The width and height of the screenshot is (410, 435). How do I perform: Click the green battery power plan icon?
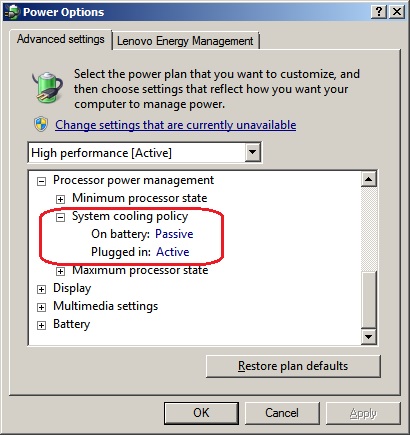[x=47, y=87]
